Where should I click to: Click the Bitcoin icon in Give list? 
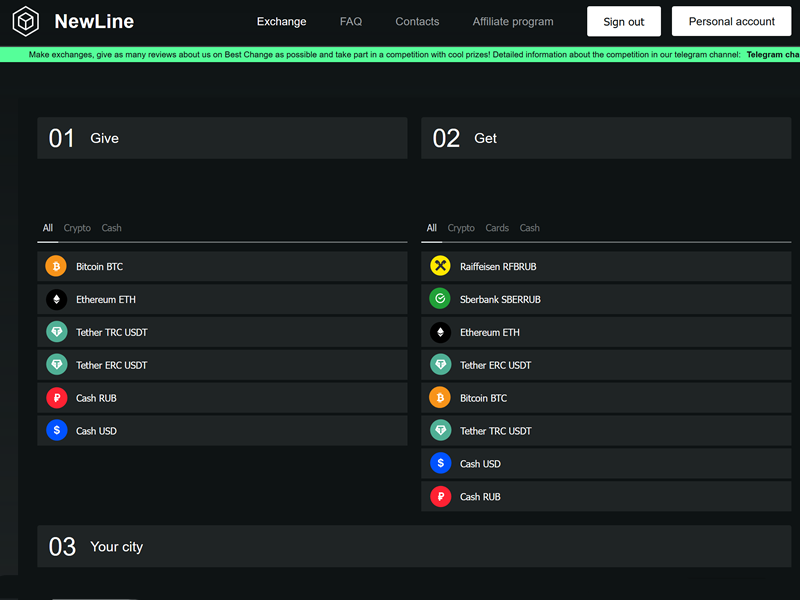[x=56, y=266]
